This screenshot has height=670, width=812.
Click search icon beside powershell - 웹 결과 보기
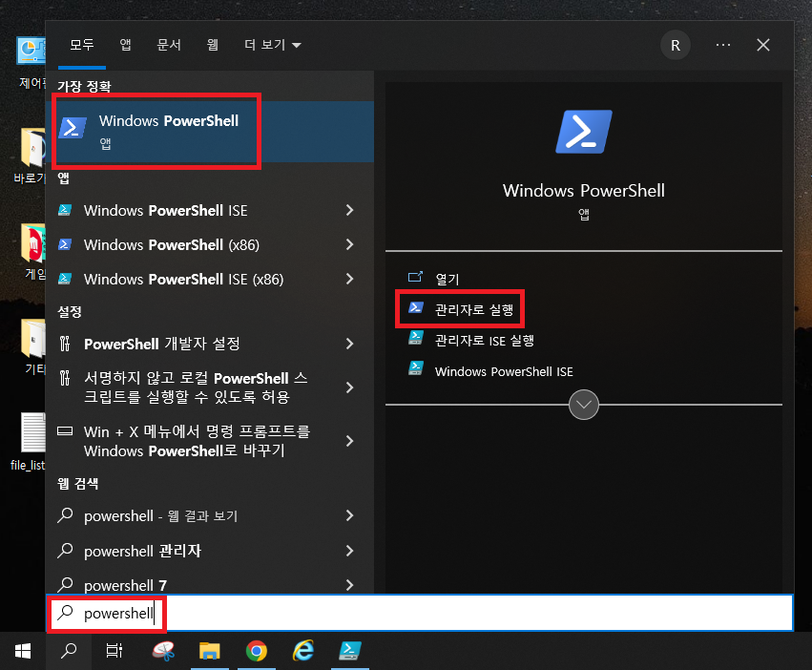click(65, 515)
